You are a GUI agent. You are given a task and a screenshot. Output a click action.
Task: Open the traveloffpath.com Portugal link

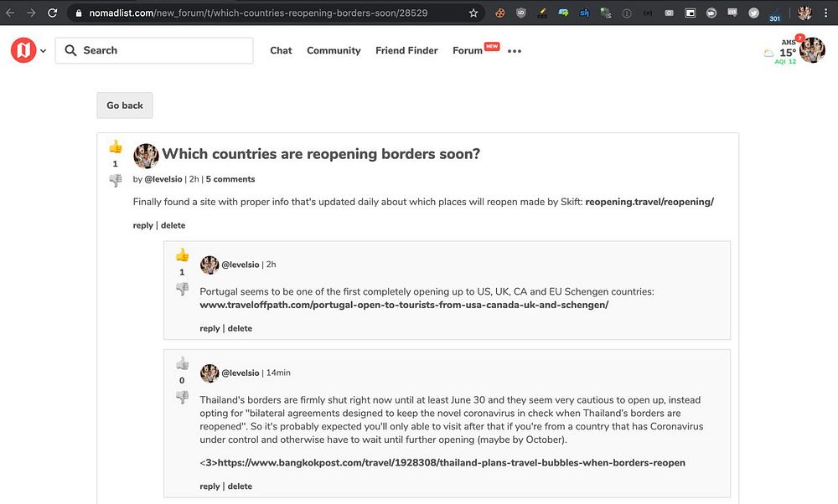click(404, 305)
